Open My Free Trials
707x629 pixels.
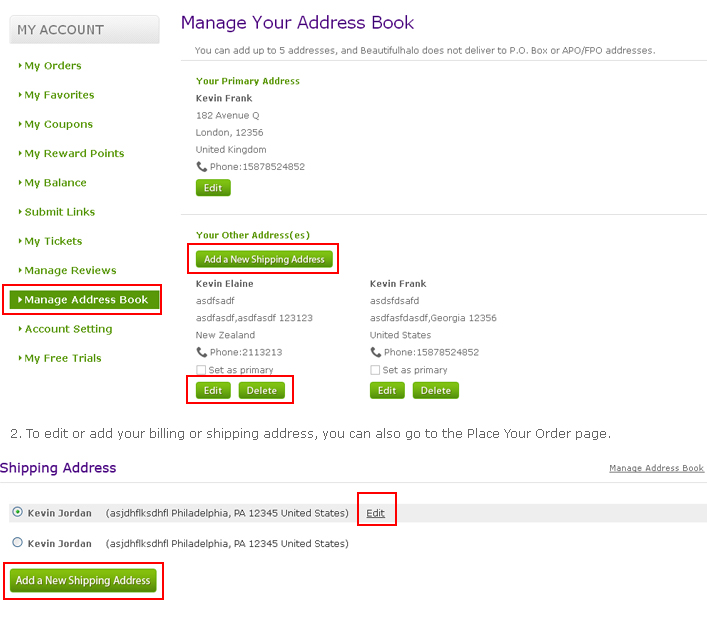(63, 358)
